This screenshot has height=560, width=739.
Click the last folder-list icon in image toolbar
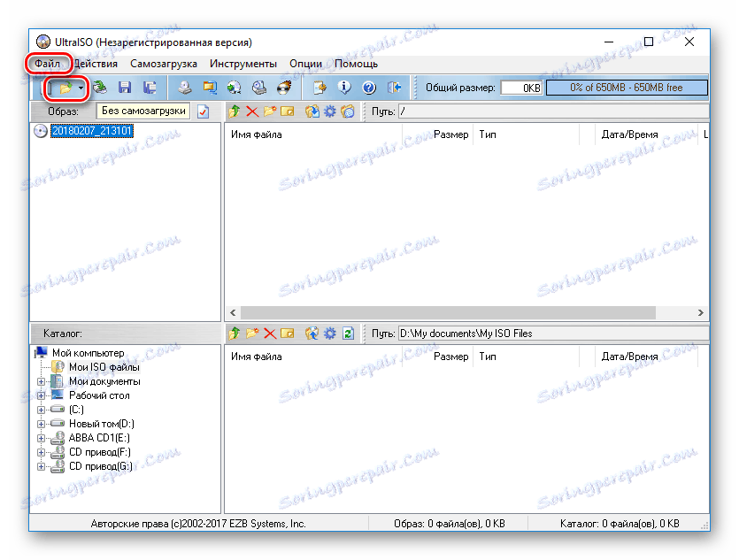tap(347, 111)
